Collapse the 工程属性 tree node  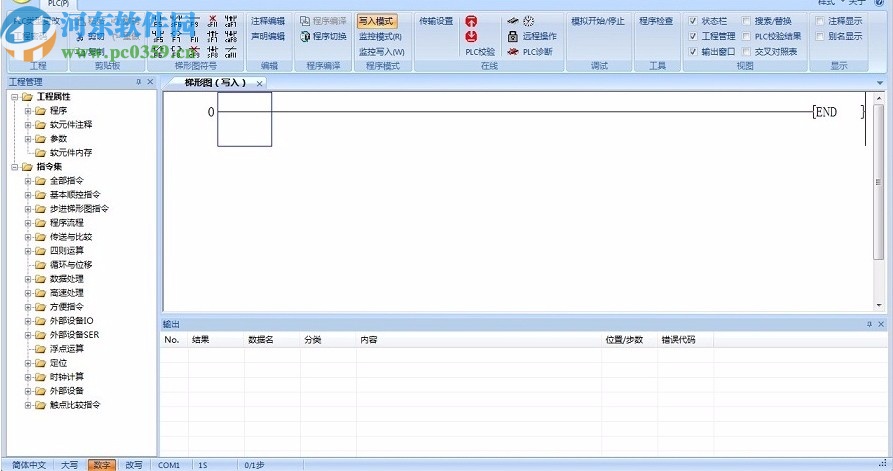coord(15,97)
